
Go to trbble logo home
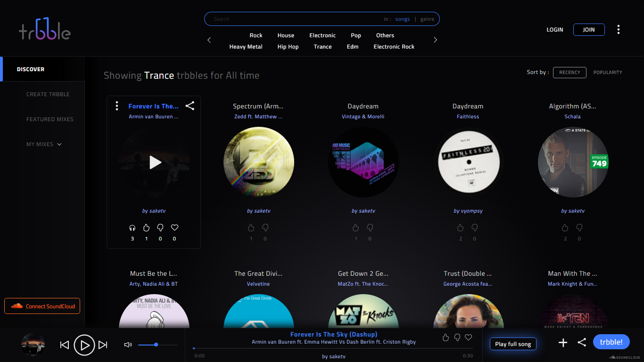click(45, 29)
